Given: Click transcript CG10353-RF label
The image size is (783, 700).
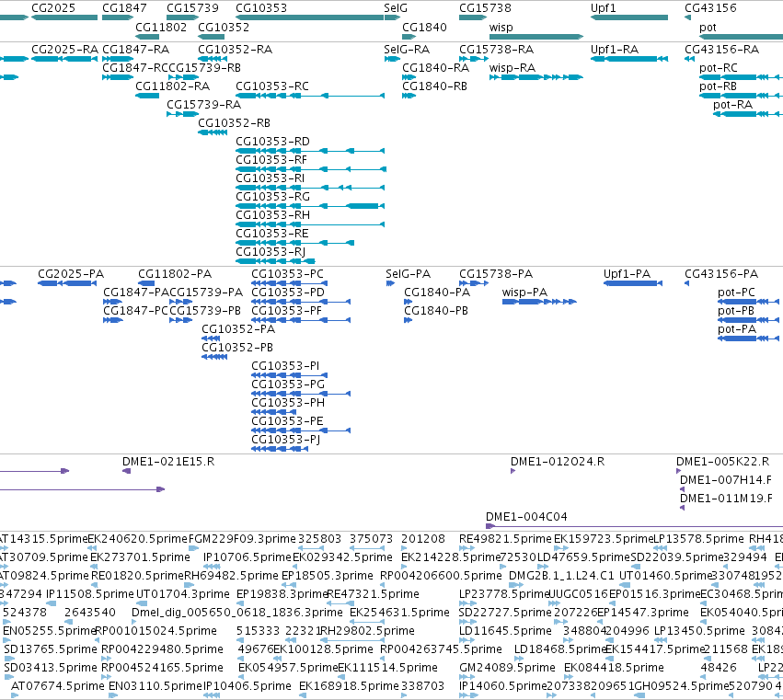Looking at the screenshot, I should pyautogui.click(x=271, y=160).
